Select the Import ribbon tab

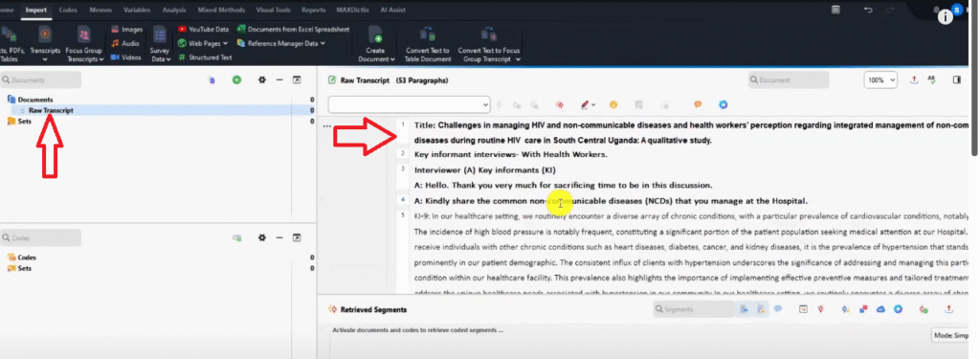(36, 10)
